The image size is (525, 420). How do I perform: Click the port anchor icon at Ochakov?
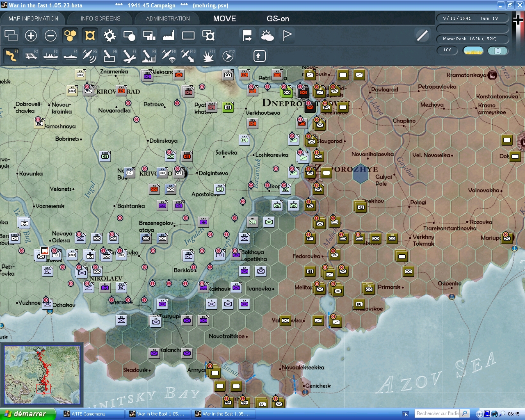(50, 311)
